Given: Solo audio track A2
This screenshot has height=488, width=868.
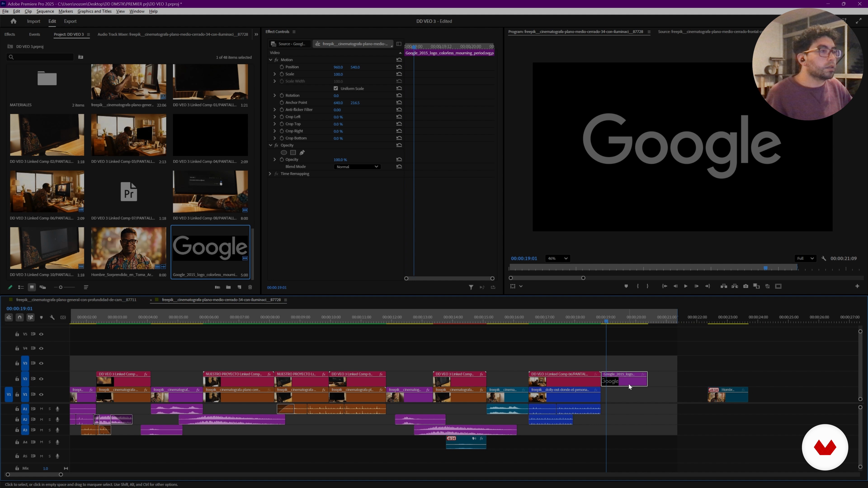Looking at the screenshot, I should 50,420.
